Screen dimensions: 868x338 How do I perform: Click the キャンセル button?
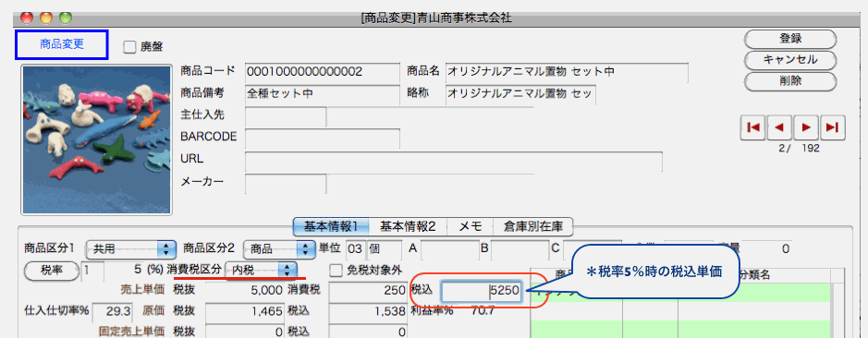pyautogui.click(x=790, y=59)
